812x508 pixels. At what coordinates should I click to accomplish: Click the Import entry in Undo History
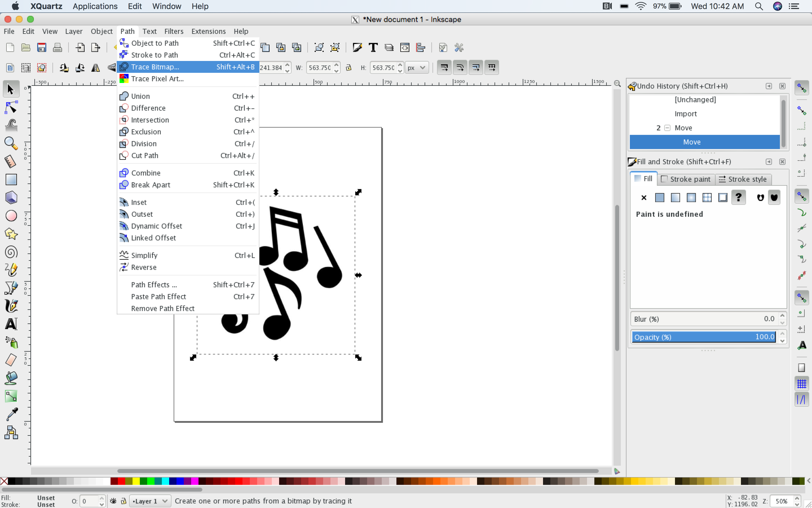point(685,114)
